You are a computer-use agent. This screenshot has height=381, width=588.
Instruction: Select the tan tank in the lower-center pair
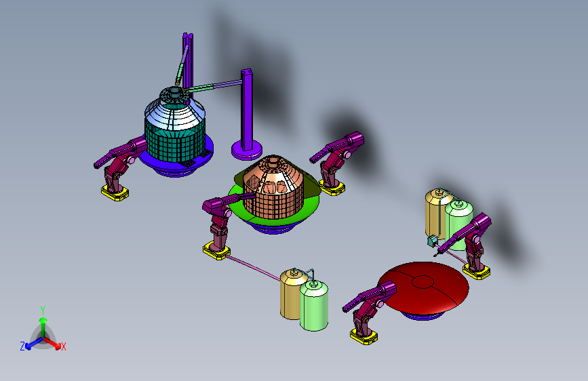click(290, 294)
